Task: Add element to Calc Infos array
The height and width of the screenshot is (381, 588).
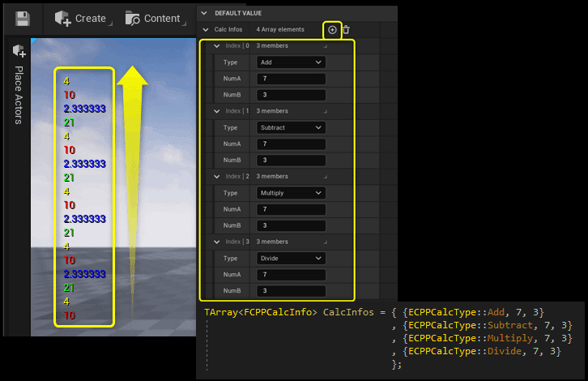Action: click(332, 30)
